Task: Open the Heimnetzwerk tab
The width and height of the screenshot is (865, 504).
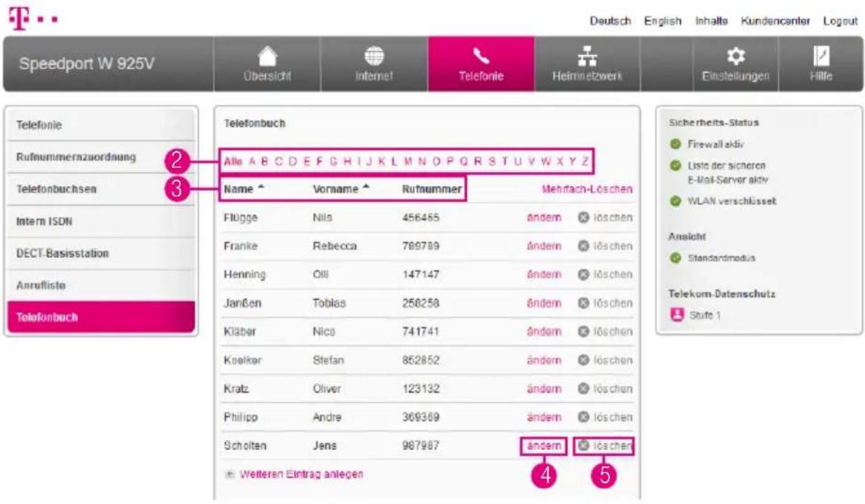Action: click(587, 64)
